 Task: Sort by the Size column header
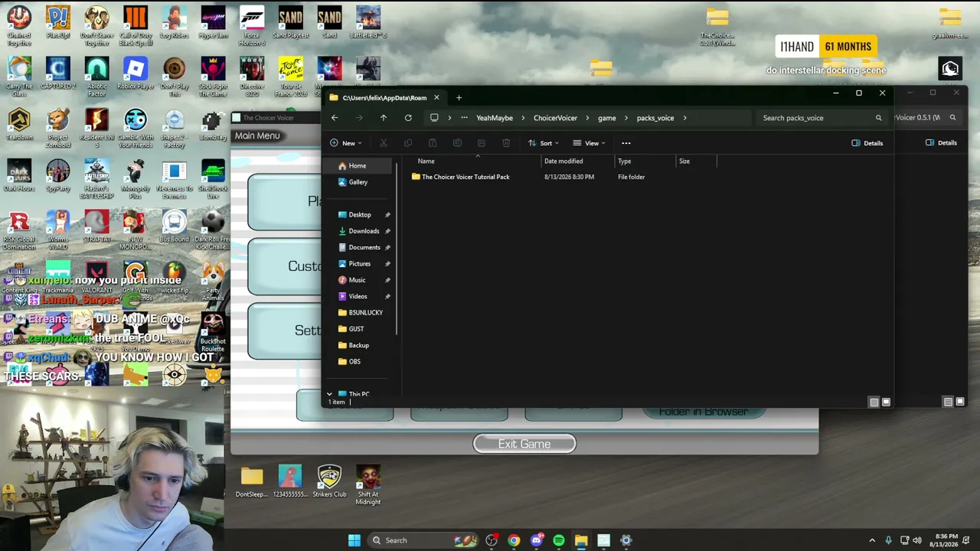[x=684, y=161]
